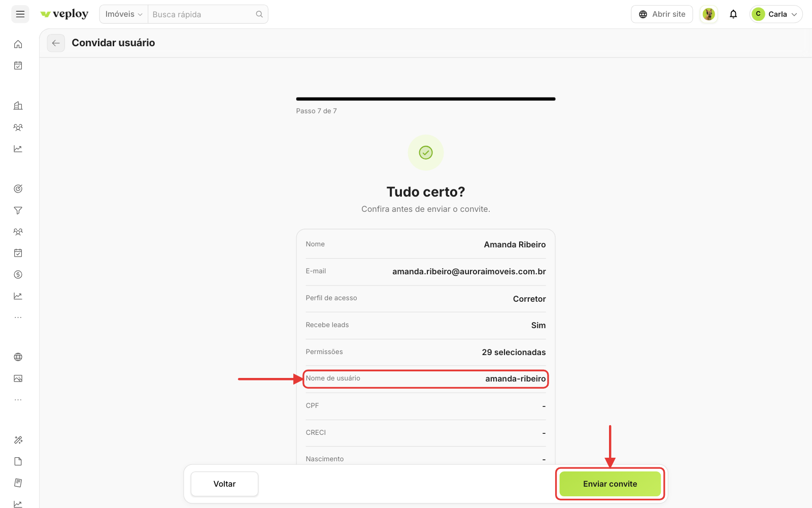Image resolution: width=812 pixels, height=508 pixels.
Task: Open the dollar sign finance icon
Action: 18,274
